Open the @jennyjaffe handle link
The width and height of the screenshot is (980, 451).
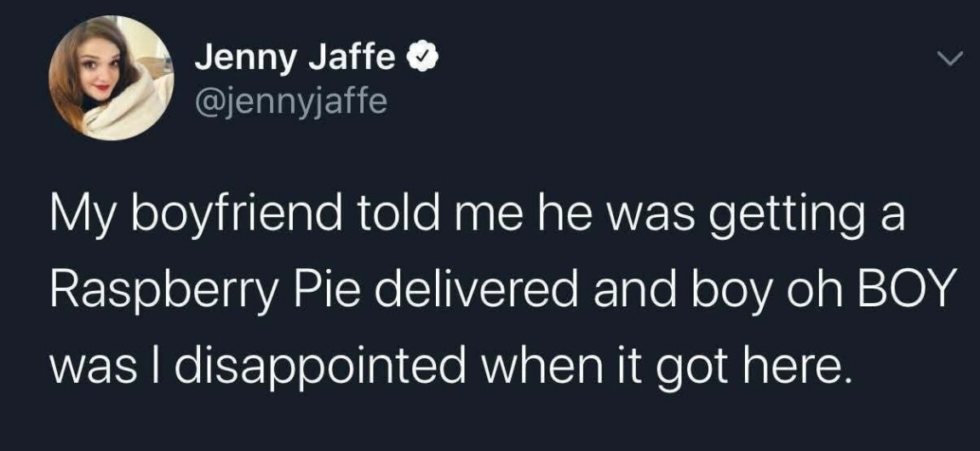(291, 102)
